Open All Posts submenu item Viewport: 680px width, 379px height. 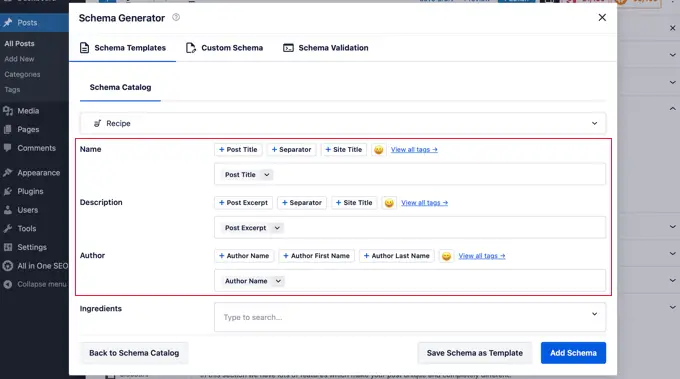19,43
